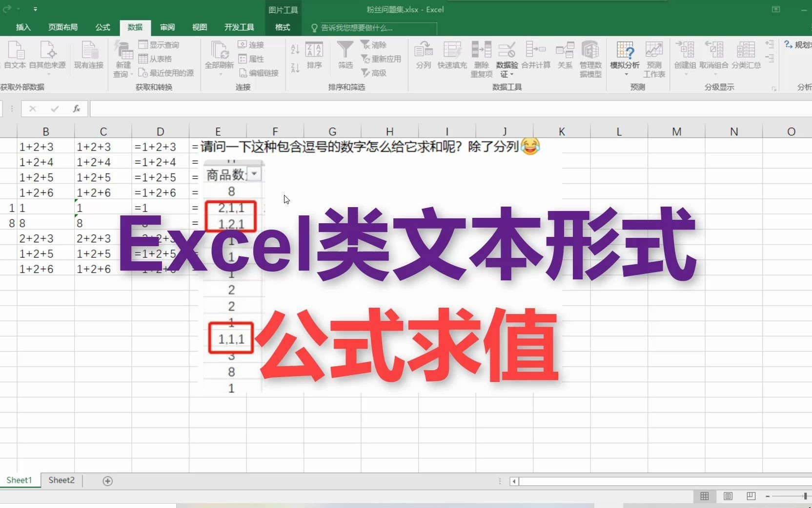Viewport: 812px width, 508px height.
Task: Open the custom Sort (排序) dialog
Action: coord(314,55)
